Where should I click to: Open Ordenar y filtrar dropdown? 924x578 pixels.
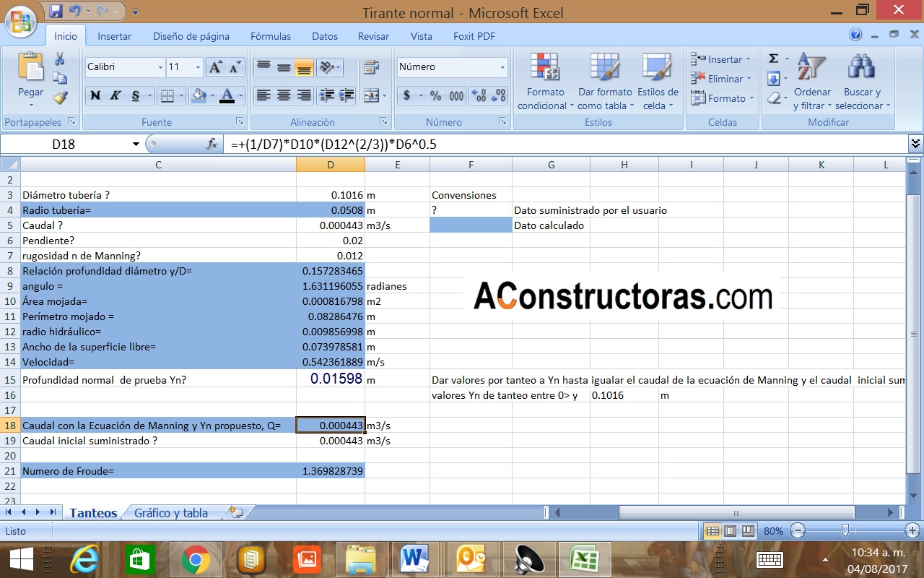tap(812, 82)
